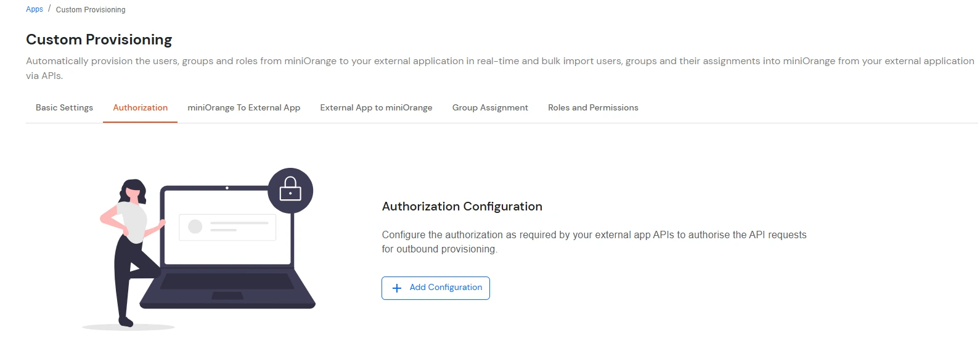The height and width of the screenshot is (353, 980).
Task: Switch to the Basic Settings tab
Action: coord(64,107)
